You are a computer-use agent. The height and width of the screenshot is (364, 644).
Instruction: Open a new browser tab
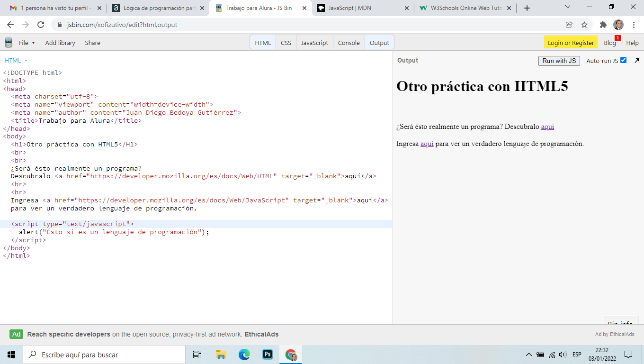click(527, 8)
